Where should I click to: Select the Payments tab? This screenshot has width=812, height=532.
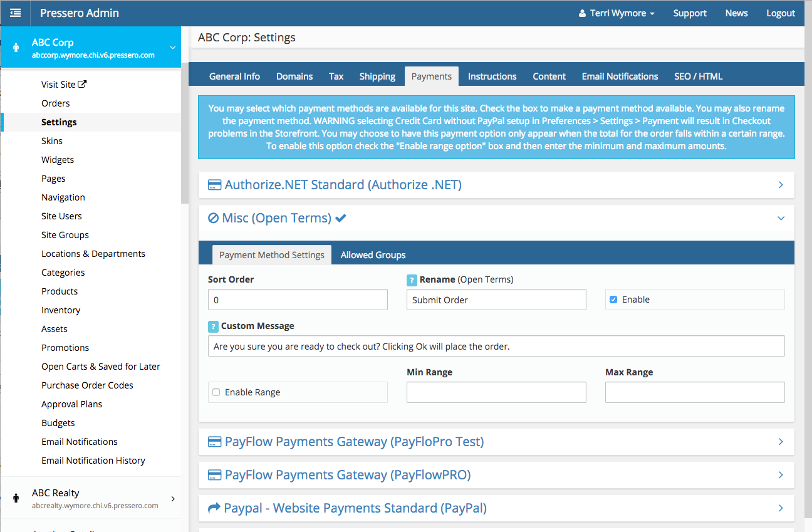click(x=432, y=76)
